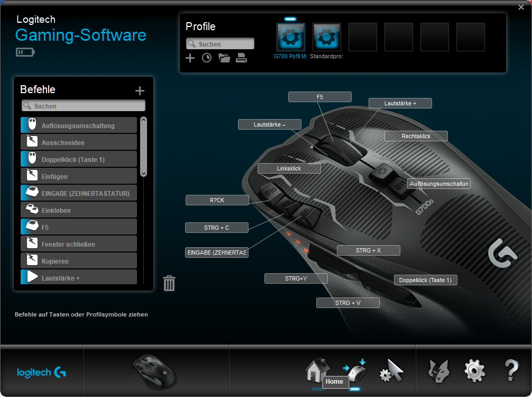Image resolution: width=532 pixels, height=397 pixels.
Task: Select the F5 command in list
Action: [x=79, y=227]
